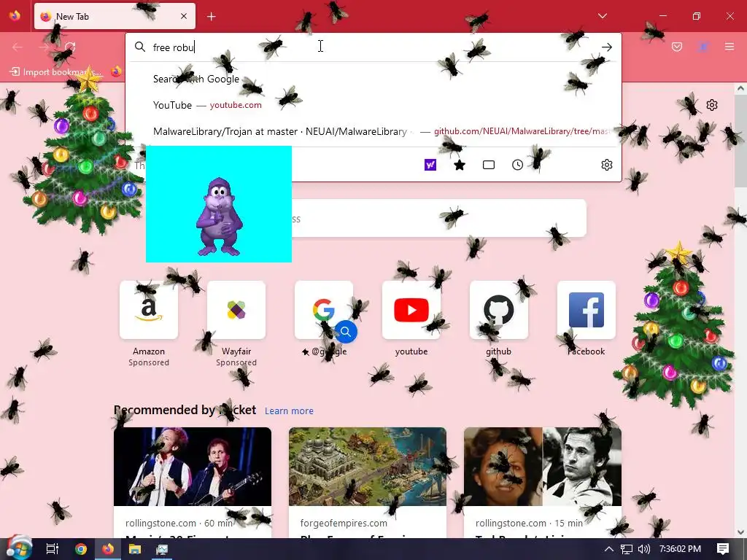
Task: Launch Google Chrome from the taskbar
Action: pyautogui.click(x=80, y=549)
